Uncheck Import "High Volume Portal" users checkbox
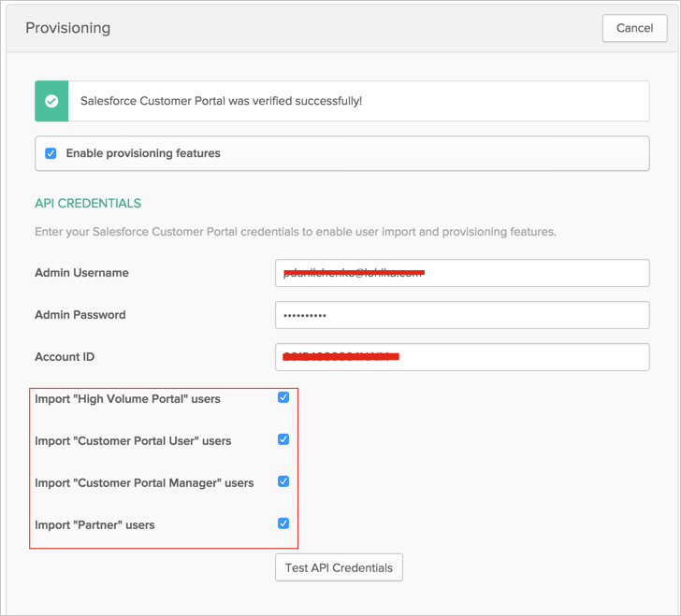This screenshot has width=681, height=616. pyautogui.click(x=283, y=397)
